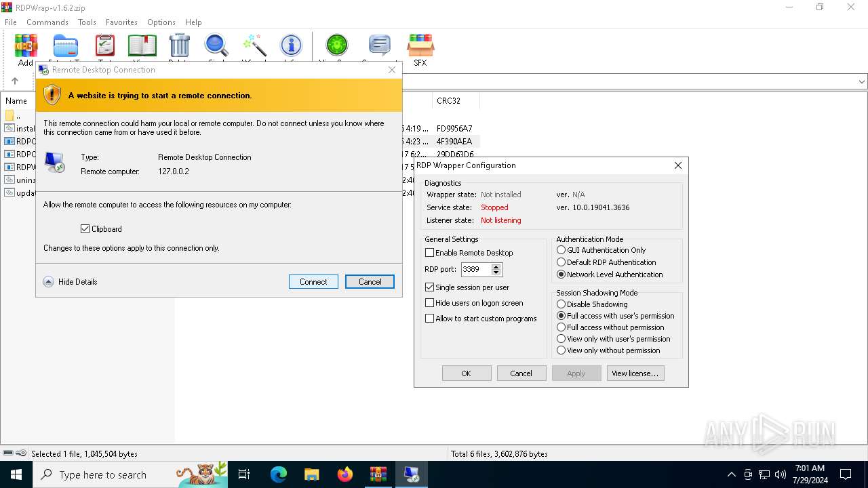
Task: Open notification center icon
Action: click(846, 474)
